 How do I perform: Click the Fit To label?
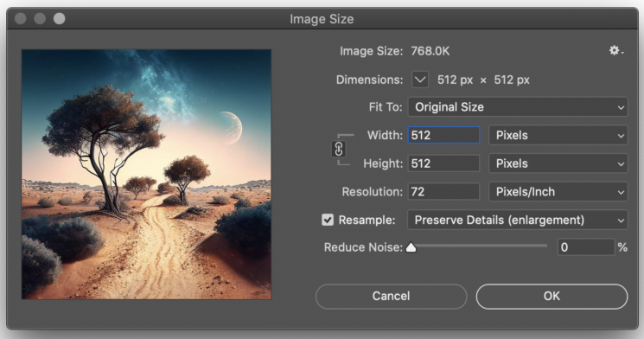pos(386,107)
